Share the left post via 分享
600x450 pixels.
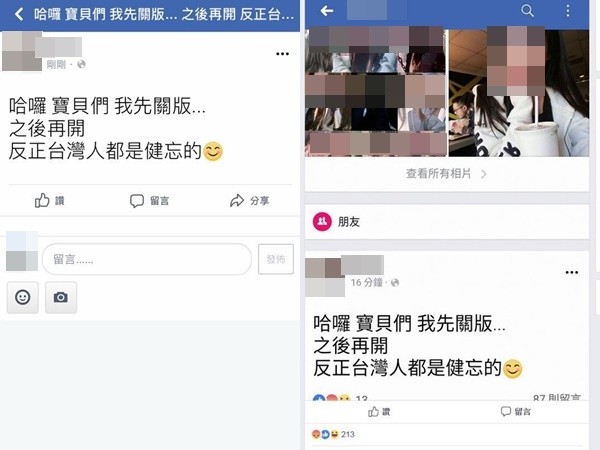click(249, 201)
